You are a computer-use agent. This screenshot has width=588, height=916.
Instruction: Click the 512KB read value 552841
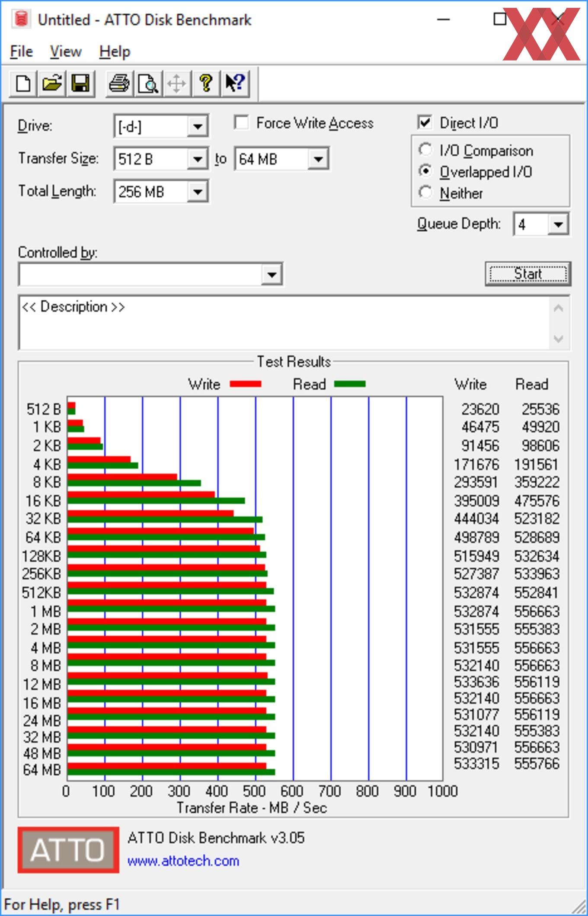click(537, 593)
